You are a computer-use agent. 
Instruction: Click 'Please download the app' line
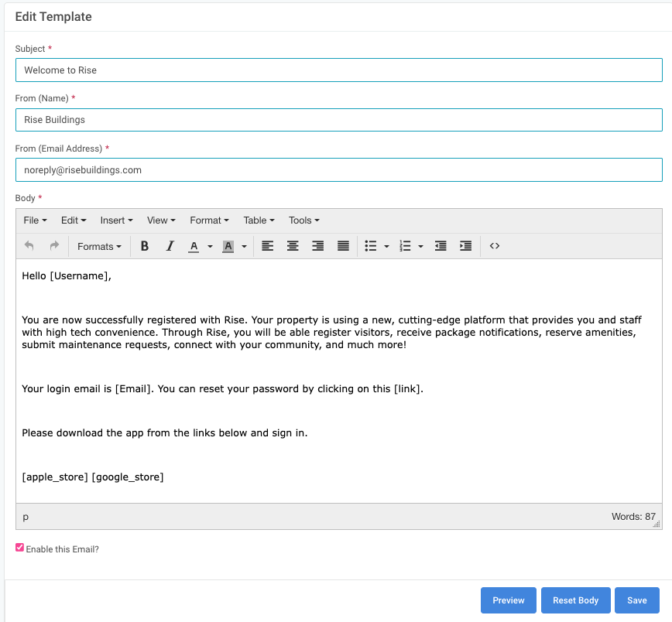[x=165, y=433]
